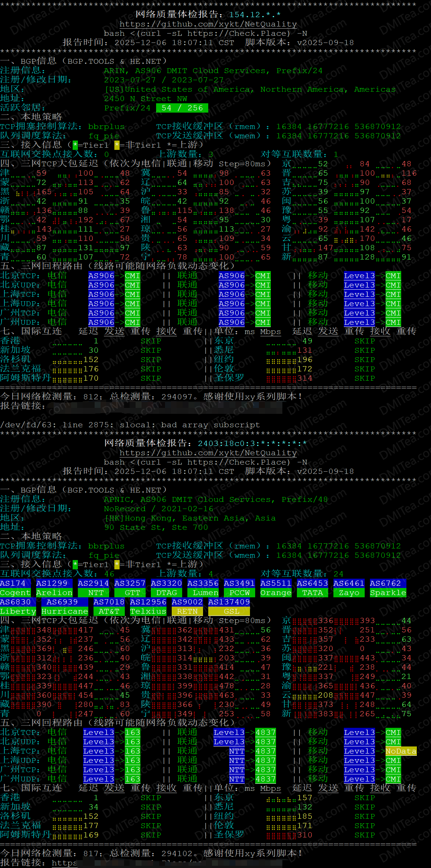Image resolution: width=431 pixels, height=868 pixels.
Task: Click the green AT&T label
Action: point(109,611)
